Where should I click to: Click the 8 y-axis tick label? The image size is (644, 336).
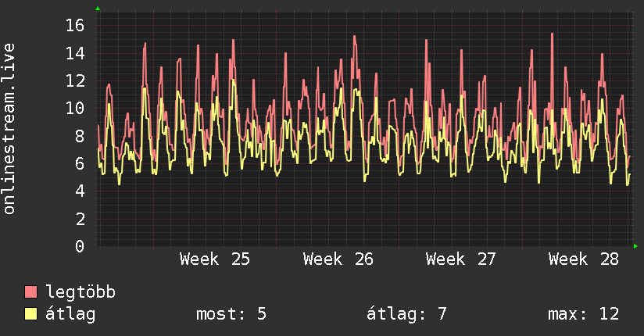(80, 136)
